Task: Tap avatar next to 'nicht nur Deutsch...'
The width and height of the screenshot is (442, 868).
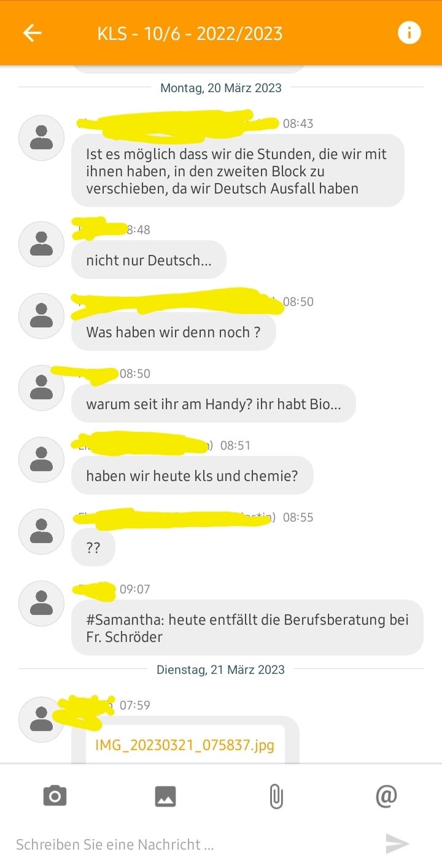Action: pyautogui.click(x=41, y=244)
